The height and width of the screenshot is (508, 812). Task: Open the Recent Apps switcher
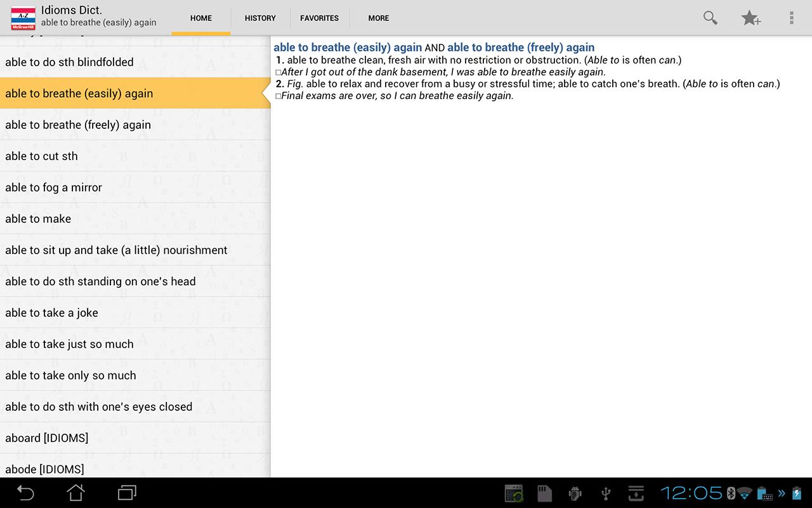(x=126, y=493)
